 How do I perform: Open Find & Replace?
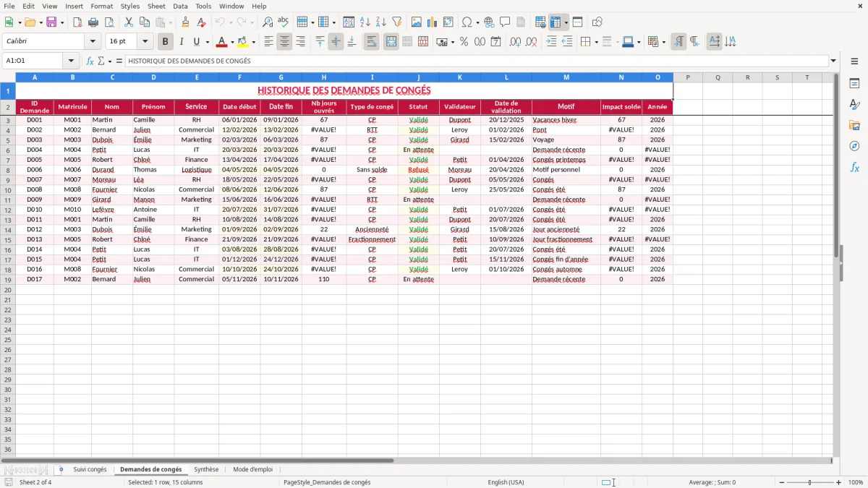pos(268,22)
